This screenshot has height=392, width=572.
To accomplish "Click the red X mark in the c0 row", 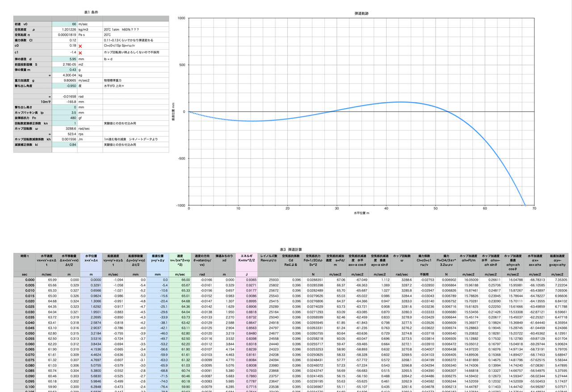I will coord(80,46).
